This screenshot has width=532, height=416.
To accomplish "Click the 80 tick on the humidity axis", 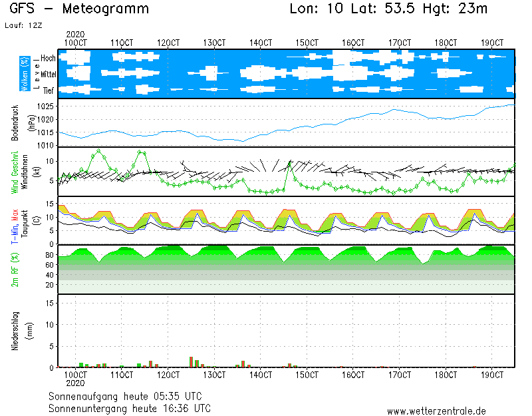I will coord(49,255).
